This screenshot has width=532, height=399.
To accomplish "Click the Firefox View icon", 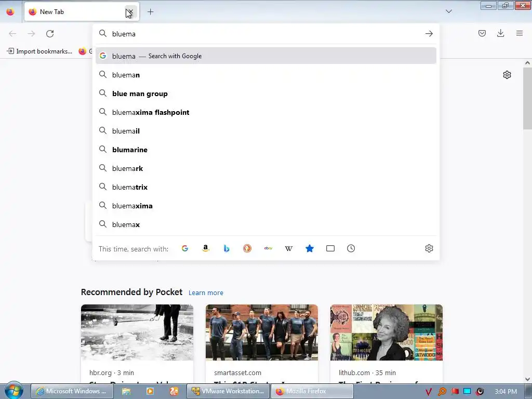I will coord(10,11).
